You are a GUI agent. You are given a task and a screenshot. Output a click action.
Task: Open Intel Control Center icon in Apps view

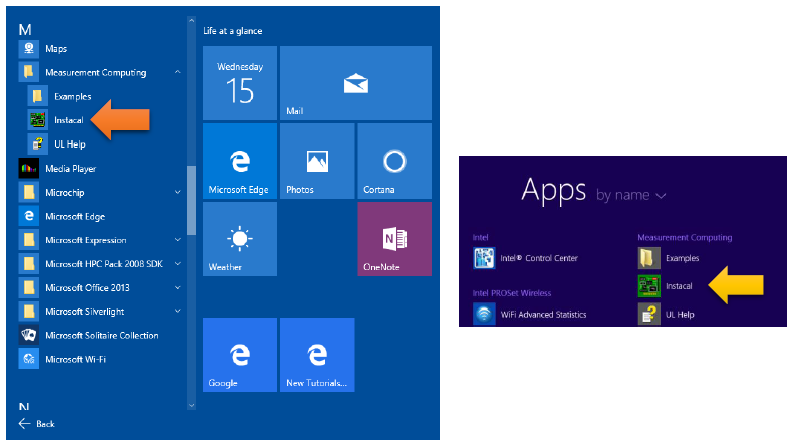pyautogui.click(x=484, y=258)
